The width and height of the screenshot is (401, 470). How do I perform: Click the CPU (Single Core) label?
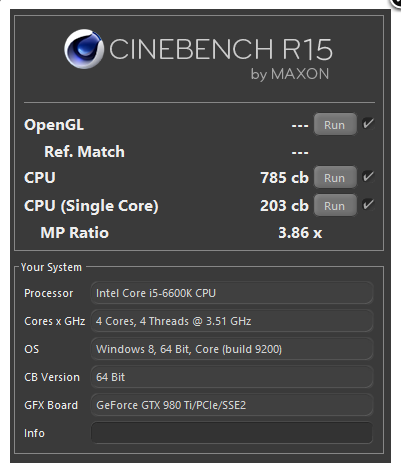click(x=91, y=206)
